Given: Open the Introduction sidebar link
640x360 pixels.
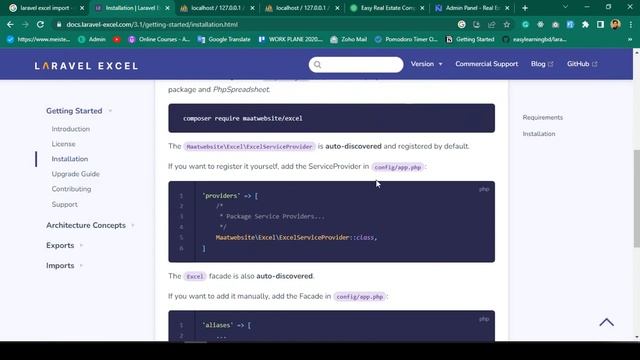Looking at the screenshot, I should pos(71,129).
